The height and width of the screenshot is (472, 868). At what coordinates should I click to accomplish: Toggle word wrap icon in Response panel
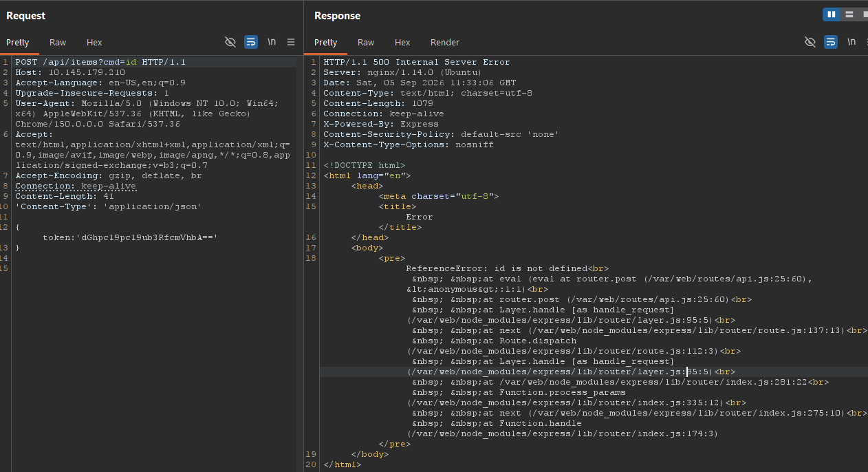pyautogui.click(x=831, y=42)
